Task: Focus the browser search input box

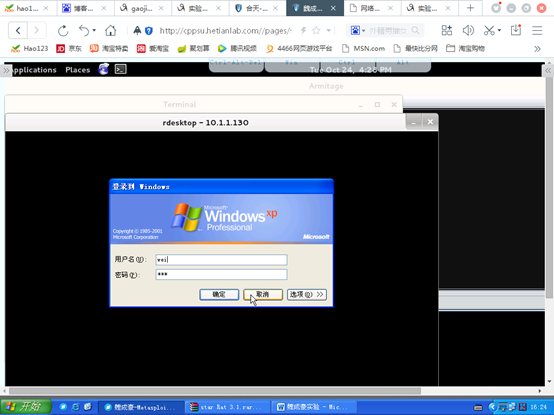Action: pos(388,31)
